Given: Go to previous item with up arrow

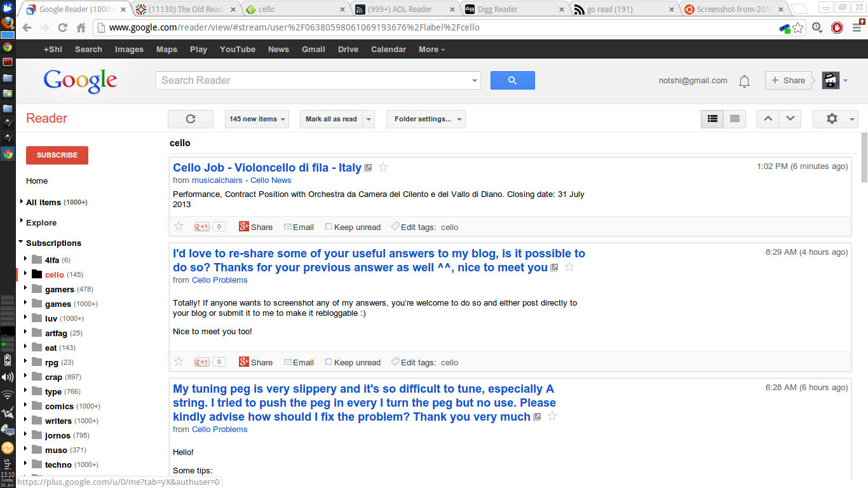Looking at the screenshot, I should pos(768,119).
